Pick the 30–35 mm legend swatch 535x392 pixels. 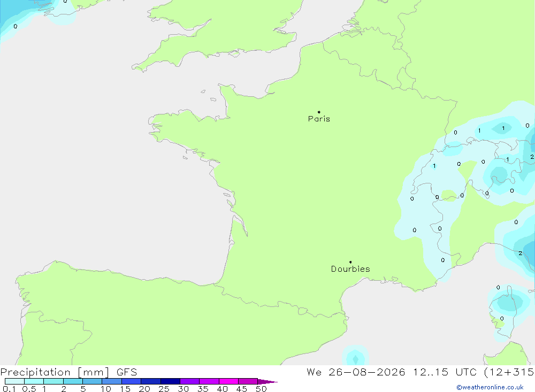pyautogui.click(x=190, y=381)
